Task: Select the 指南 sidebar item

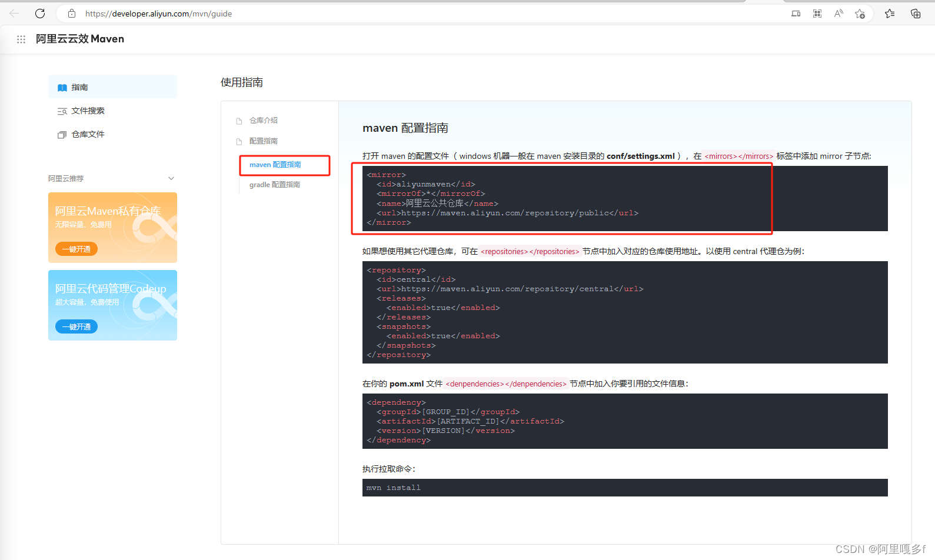Action: tap(112, 87)
